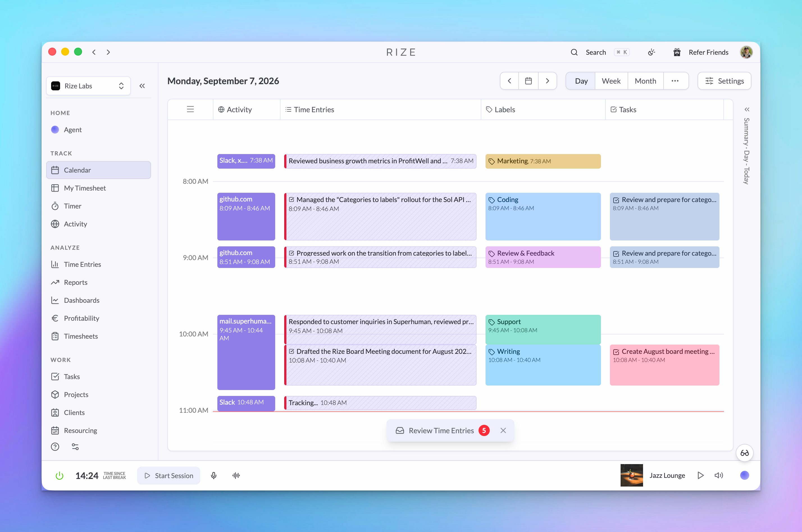Viewport: 802px width, 532px height.
Task: Open the Clients page
Action: click(x=99, y=412)
